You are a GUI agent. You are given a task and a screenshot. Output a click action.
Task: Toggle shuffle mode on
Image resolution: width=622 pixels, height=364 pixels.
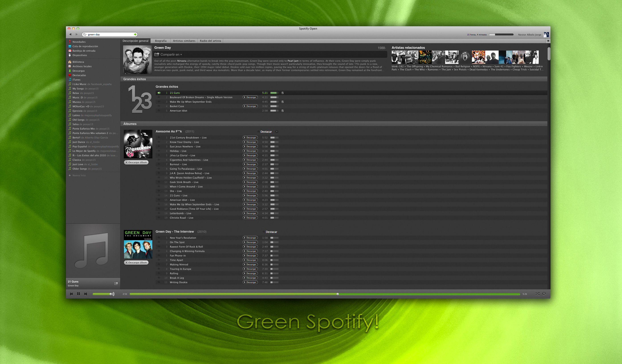[537, 294]
